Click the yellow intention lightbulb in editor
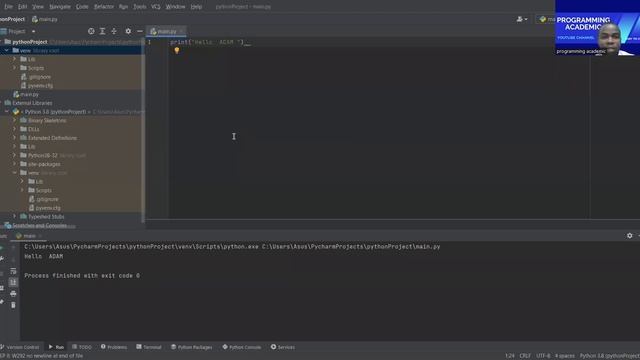This screenshot has height=360, width=640. pyautogui.click(x=177, y=50)
